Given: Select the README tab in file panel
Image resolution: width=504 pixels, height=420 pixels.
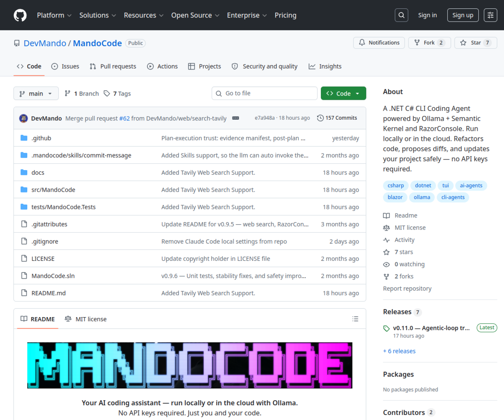Looking at the screenshot, I should click(37, 319).
